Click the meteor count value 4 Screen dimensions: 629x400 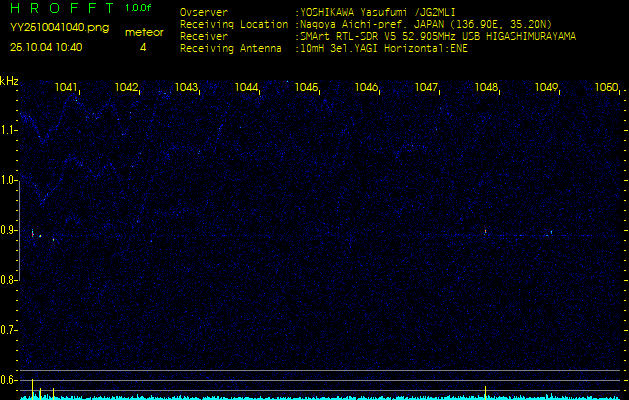pos(143,47)
